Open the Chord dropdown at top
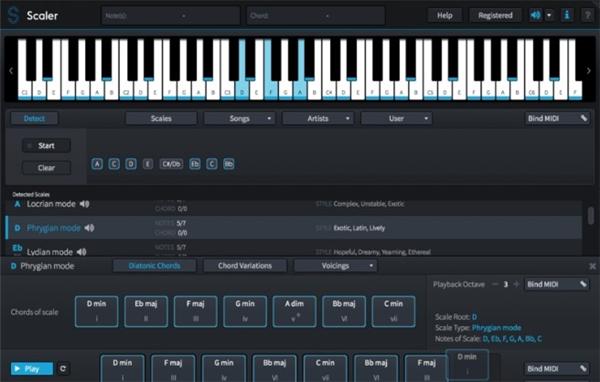Image resolution: width=600 pixels, height=382 pixels. point(316,16)
